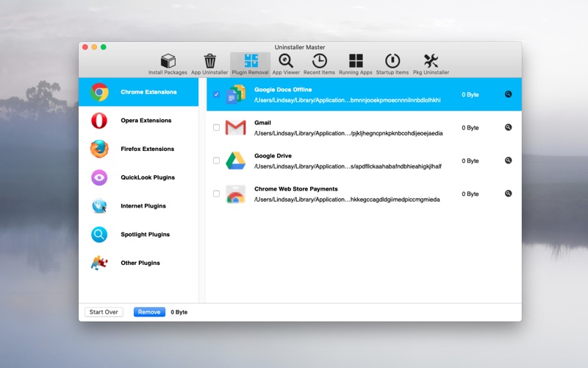Screen dimensions: 588x368
Task: Select QuickLook Plugins category
Action: pos(138,177)
